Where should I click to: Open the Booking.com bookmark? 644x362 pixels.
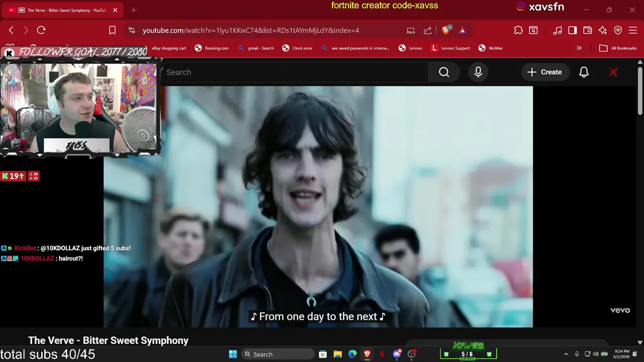211,48
